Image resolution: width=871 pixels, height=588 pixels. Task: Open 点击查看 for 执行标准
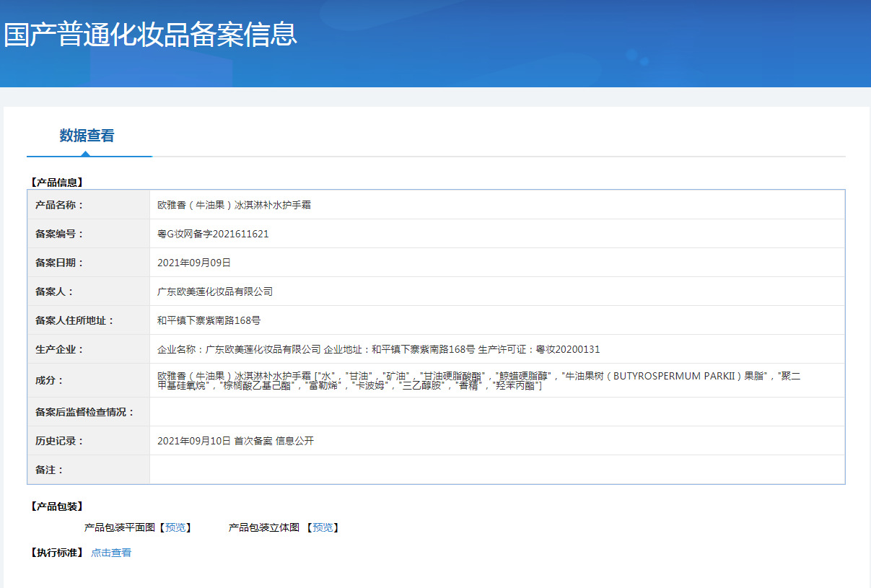[111, 553]
